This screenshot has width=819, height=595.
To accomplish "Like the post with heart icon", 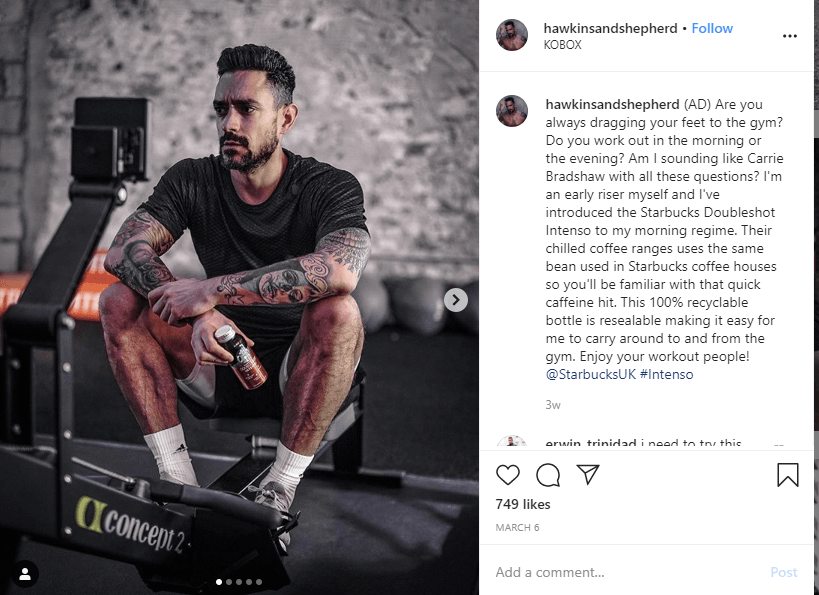I will (x=508, y=475).
